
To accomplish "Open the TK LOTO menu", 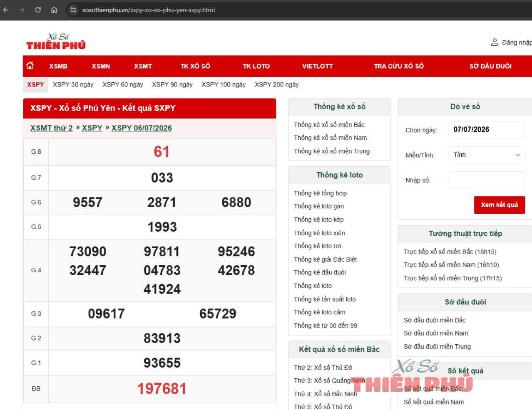I will pyautogui.click(x=256, y=66).
